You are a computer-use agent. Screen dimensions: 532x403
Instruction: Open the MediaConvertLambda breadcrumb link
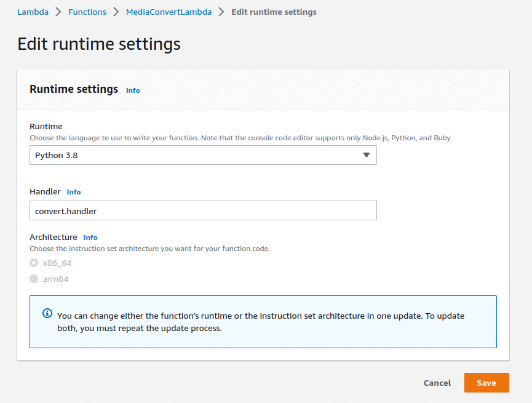pyautogui.click(x=168, y=12)
